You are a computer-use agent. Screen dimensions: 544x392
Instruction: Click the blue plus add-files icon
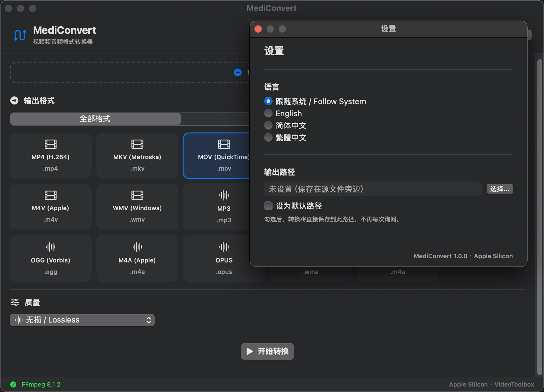pyautogui.click(x=238, y=72)
